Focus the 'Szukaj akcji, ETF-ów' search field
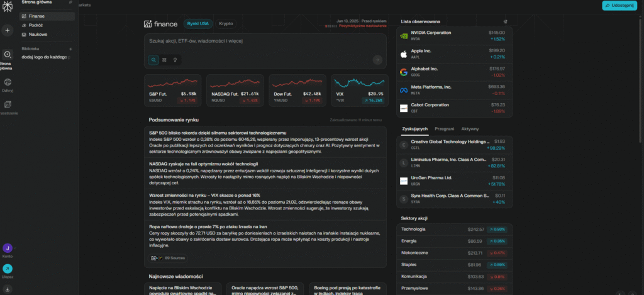 tap(265, 41)
